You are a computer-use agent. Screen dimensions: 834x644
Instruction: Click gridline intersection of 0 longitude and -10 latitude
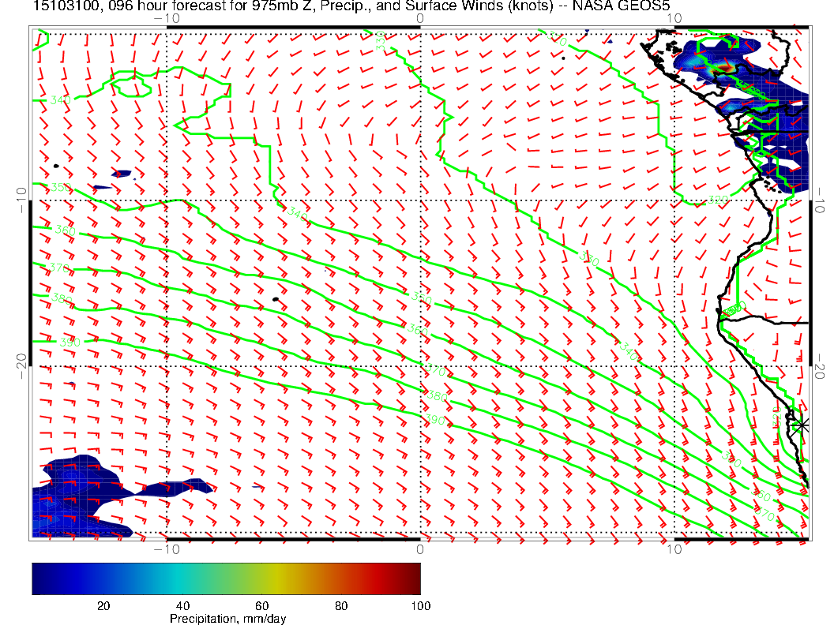coord(420,200)
